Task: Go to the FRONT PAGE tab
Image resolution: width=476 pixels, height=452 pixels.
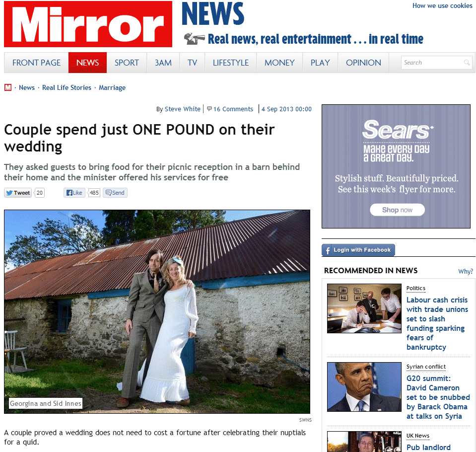Action: click(x=36, y=63)
